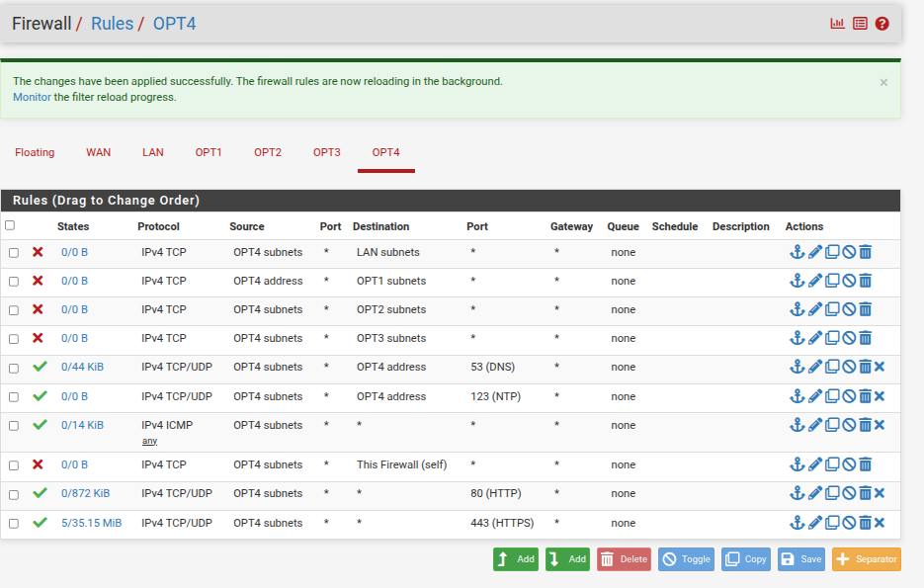Open the firewall status graph icon
The image size is (924, 588).
(x=837, y=24)
